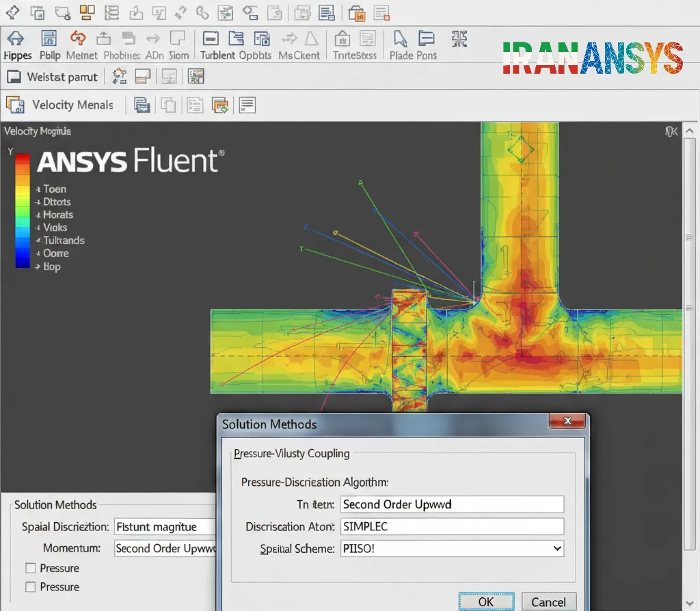Click the yellow split-layout icon in top toolbar
700x611 pixels.
pyautogui.click(x=87, y=12)
